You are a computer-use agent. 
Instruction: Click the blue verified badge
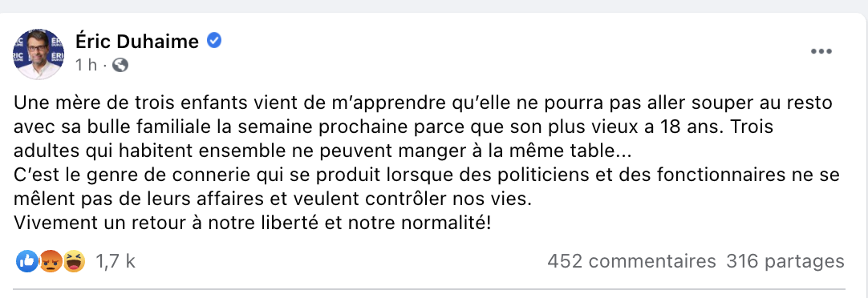tap(214, 40)
